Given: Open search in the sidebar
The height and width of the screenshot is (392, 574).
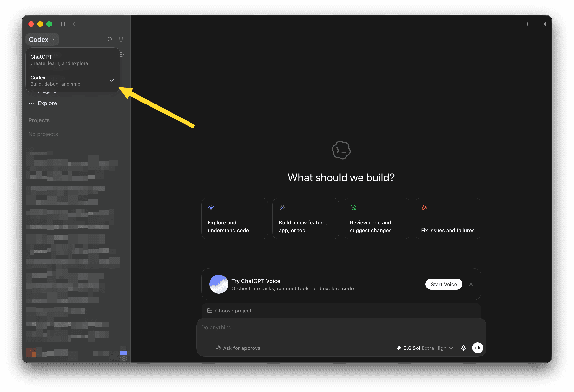Looking at the screenshot, I should click(110, 40).
